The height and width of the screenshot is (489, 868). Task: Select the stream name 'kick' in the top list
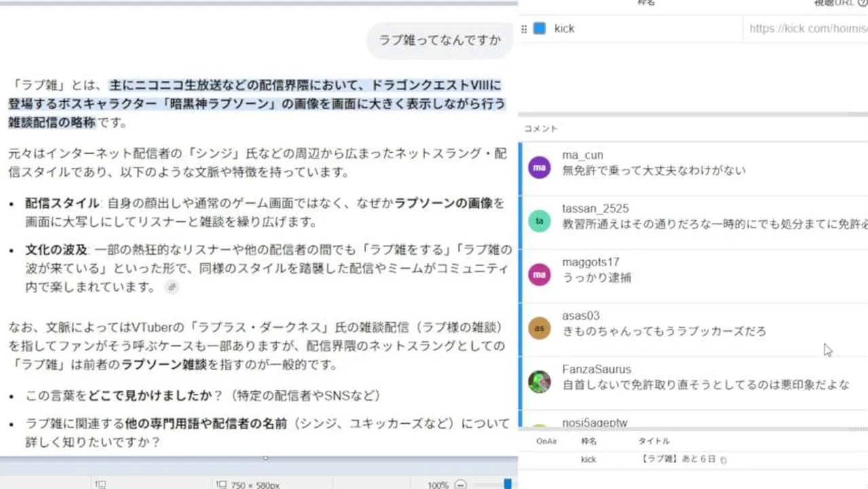(564, 29)
